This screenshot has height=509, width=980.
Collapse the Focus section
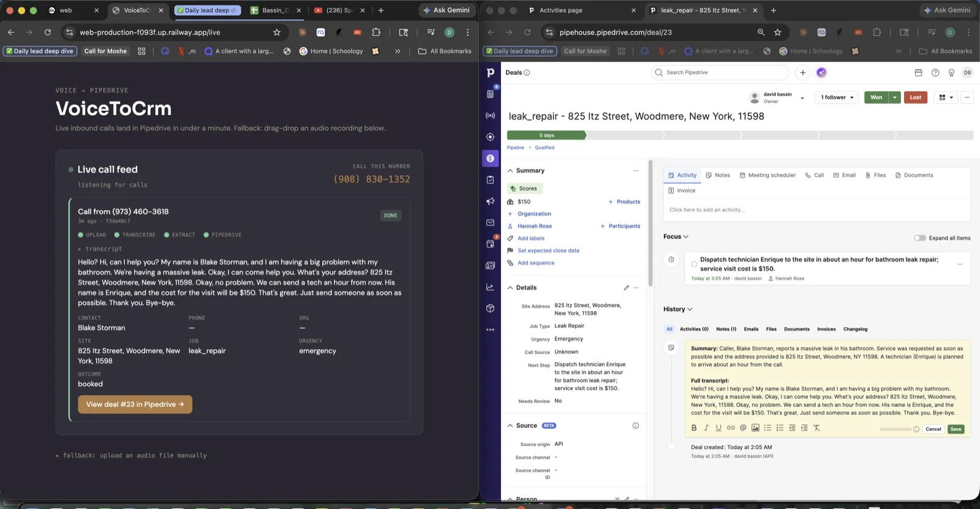(685, 236)
